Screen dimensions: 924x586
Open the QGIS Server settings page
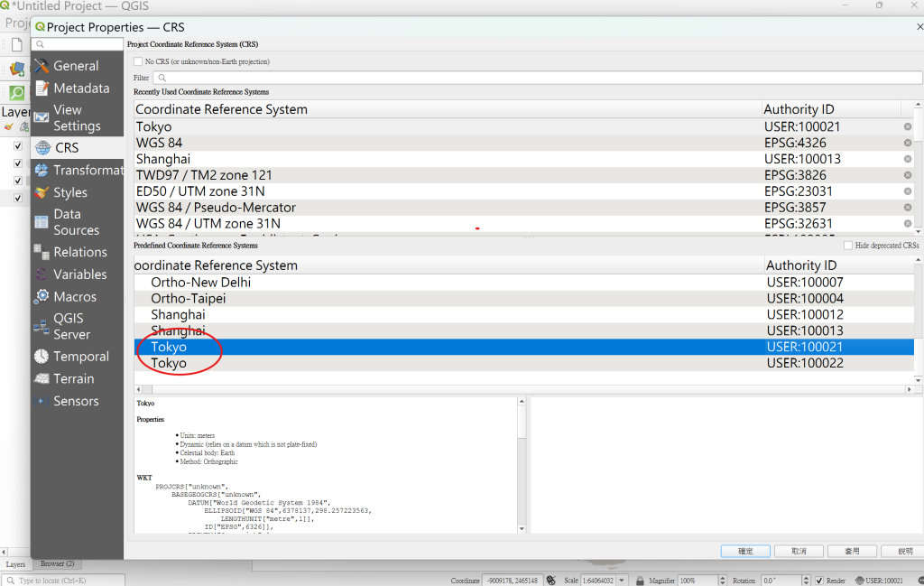(x=78, y=327)
